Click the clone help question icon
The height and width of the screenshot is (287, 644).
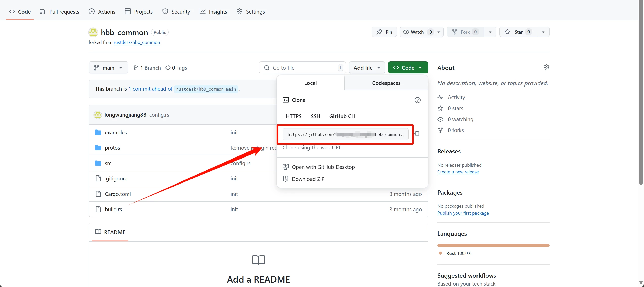click(x=417, y=100)
